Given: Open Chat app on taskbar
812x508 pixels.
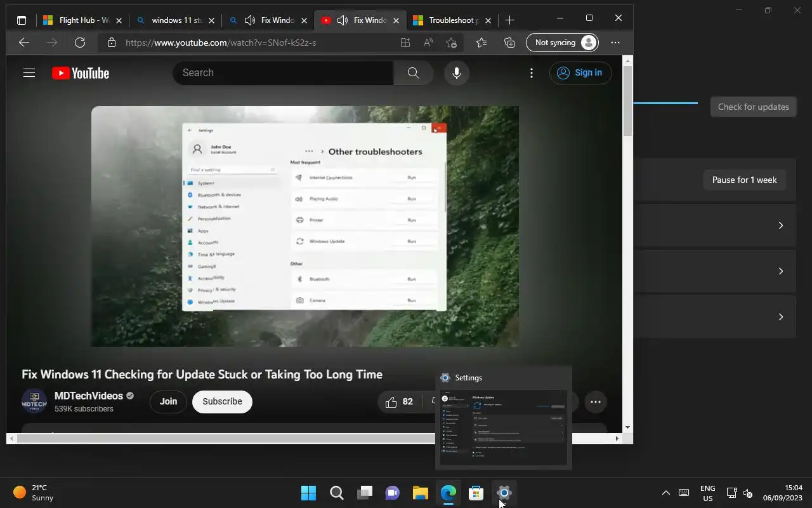Looking at the screenshot, I should (393, 493).
